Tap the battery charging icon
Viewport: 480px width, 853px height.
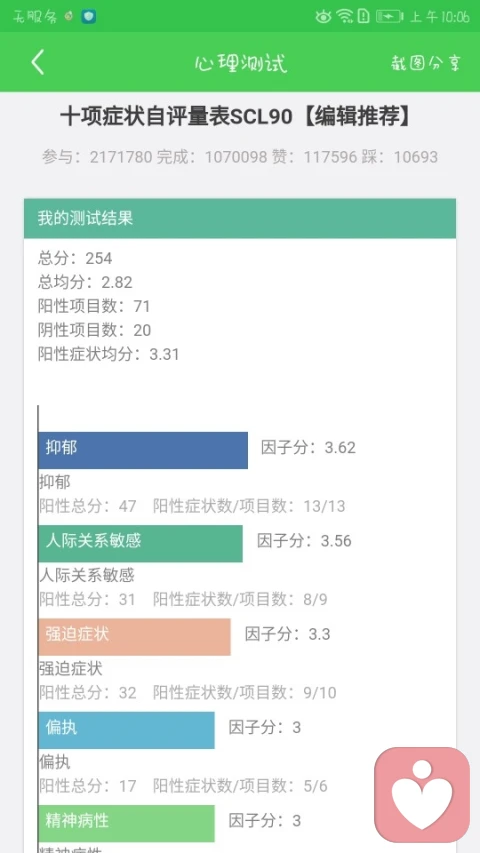point(389,17)
